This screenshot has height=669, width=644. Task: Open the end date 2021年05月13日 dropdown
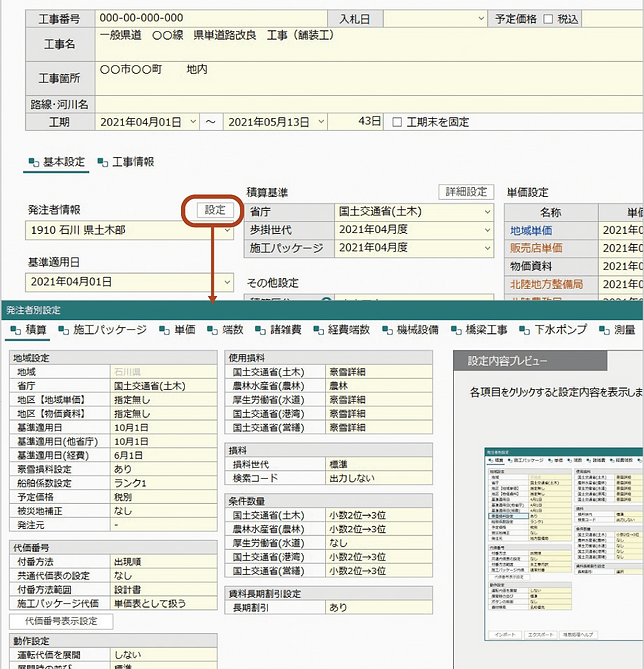[x=321, y=122]
